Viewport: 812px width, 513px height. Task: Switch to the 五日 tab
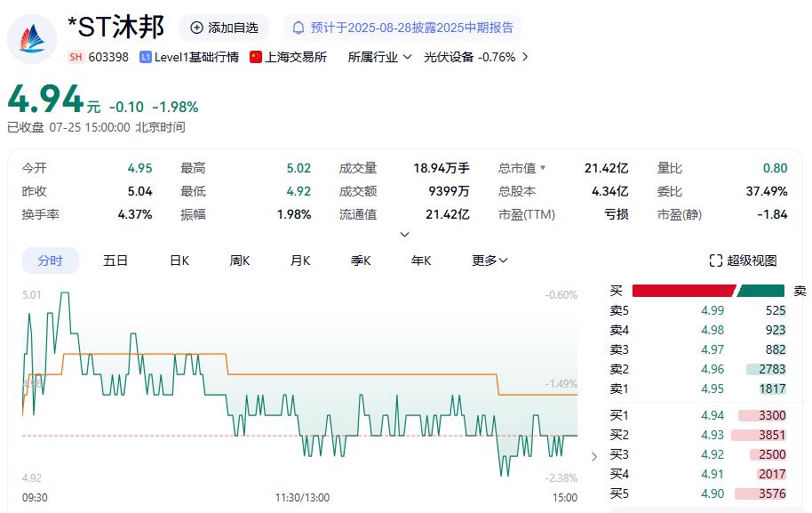coord(115,261)
